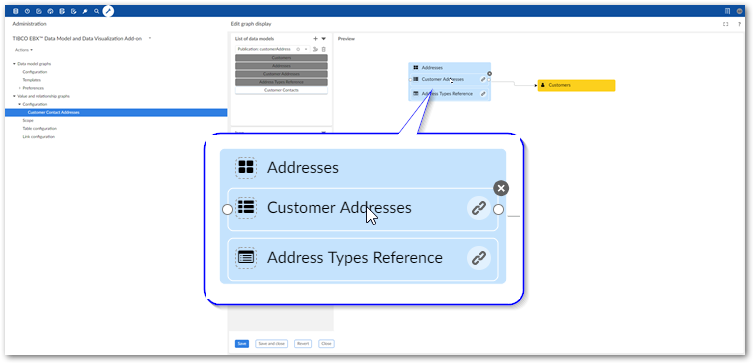Image resolution: width=754 pixels, height=364 pixels.
Task: Select Table configuration in the tree
Action: click(x=39, y=129)
